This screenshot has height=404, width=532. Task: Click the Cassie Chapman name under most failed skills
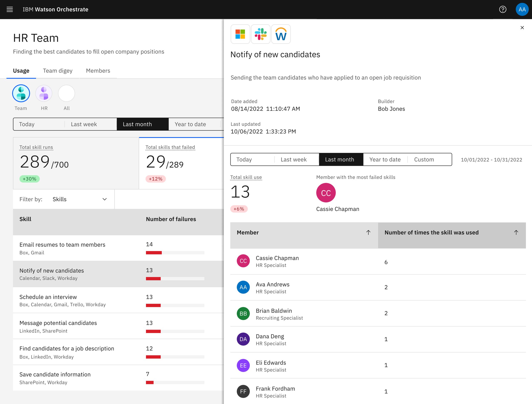[338, 209]
